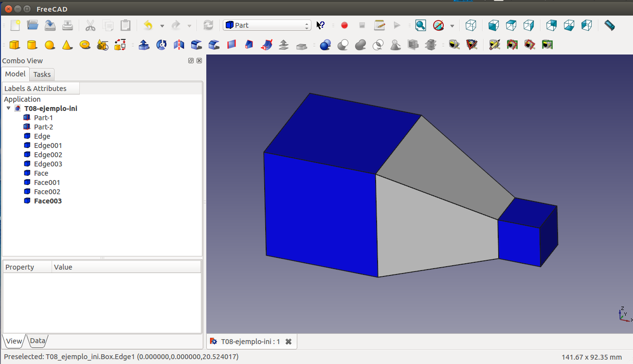The width and height of the screenshot is (633, 364).
Task: Click the Revolve shape tool
Action: click(162, 45)
